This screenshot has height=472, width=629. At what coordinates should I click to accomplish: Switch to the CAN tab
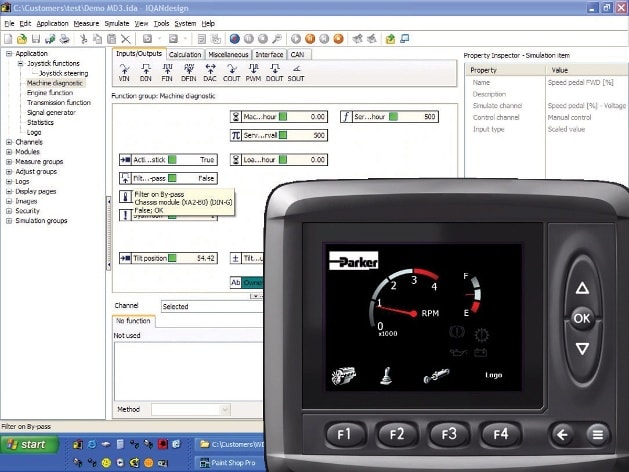[297, 55]
